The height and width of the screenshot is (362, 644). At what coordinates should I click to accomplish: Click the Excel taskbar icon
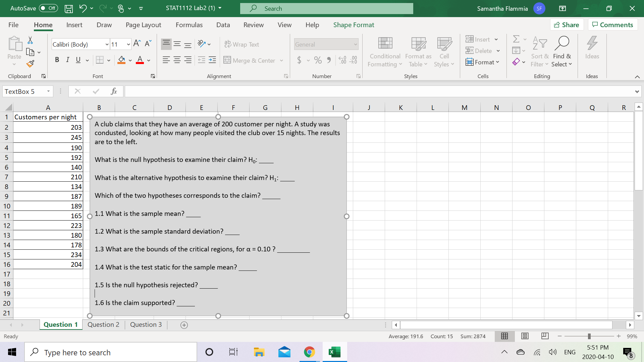point(334,352)
